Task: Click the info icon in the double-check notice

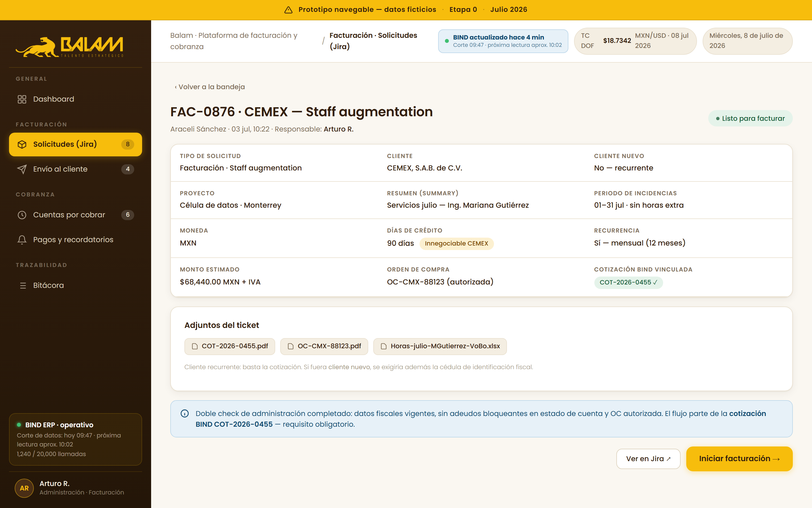Action: 185,413
